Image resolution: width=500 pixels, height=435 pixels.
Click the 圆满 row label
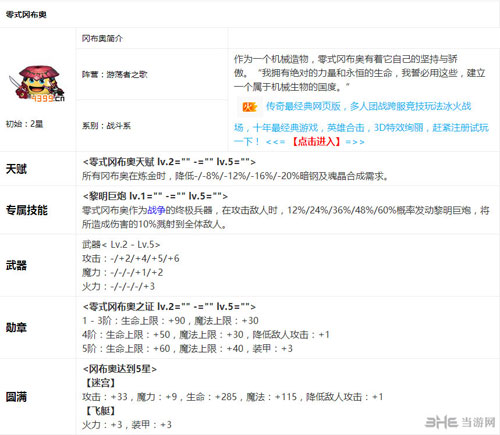[16, 397]
